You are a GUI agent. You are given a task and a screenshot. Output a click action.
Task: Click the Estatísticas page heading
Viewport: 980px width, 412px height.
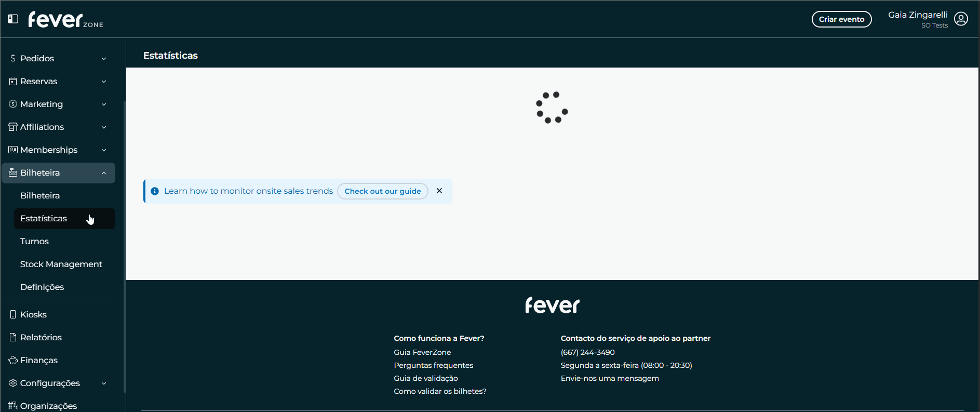pyautogui.click(x=170, y=56)
